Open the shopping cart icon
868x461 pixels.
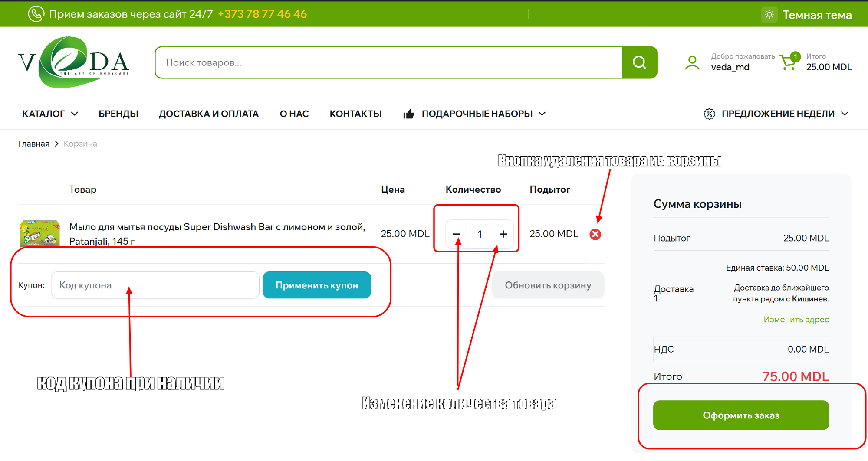pos(788,62)
